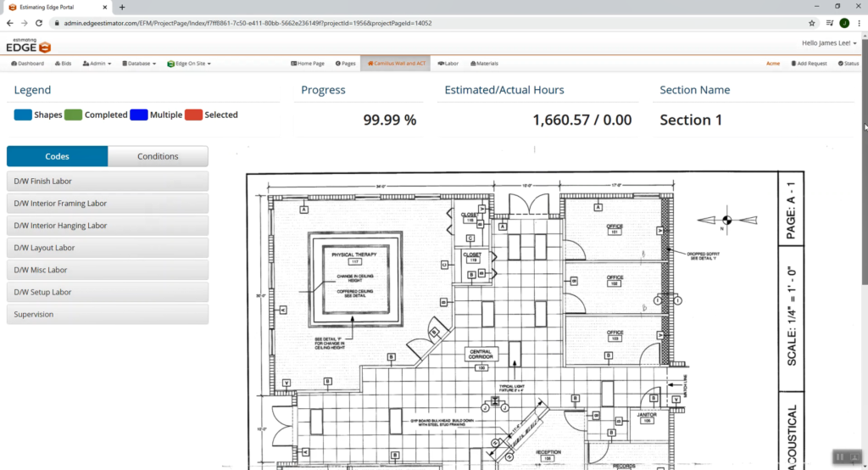Select Camillus Wall and ACT tab
Image resolution: width=868 pixels, height=470 pixels.
tap(396, 63)
